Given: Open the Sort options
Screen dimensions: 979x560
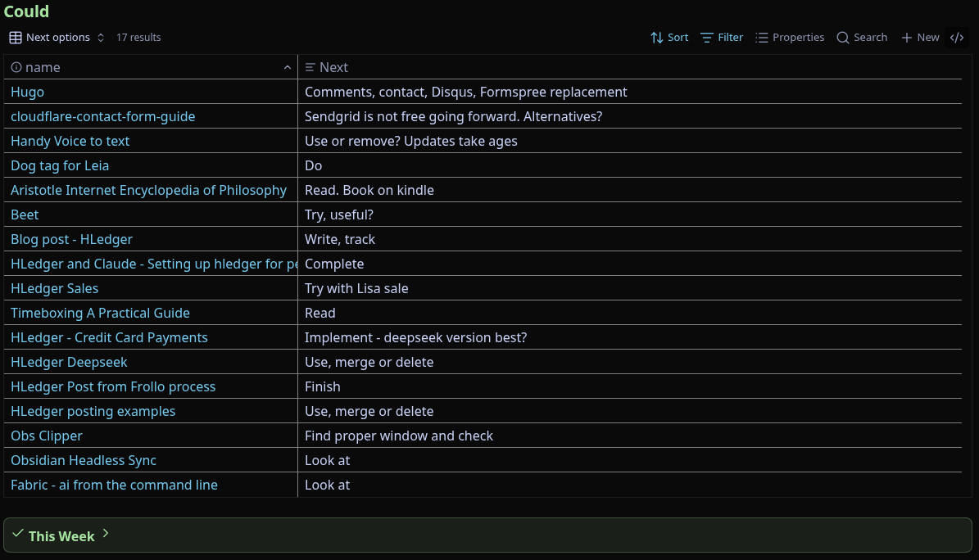Looking at the screenshot, I should pyautogui.click(x=669, y=37).
